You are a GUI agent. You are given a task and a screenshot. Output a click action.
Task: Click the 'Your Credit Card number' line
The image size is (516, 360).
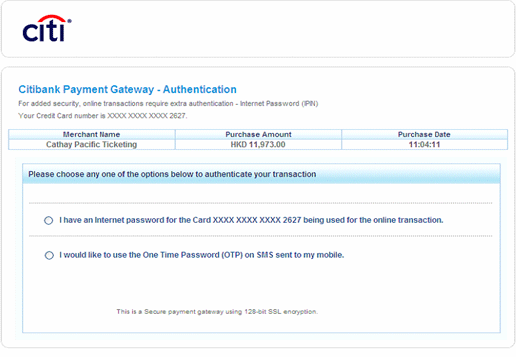click(x=103, y=116)
